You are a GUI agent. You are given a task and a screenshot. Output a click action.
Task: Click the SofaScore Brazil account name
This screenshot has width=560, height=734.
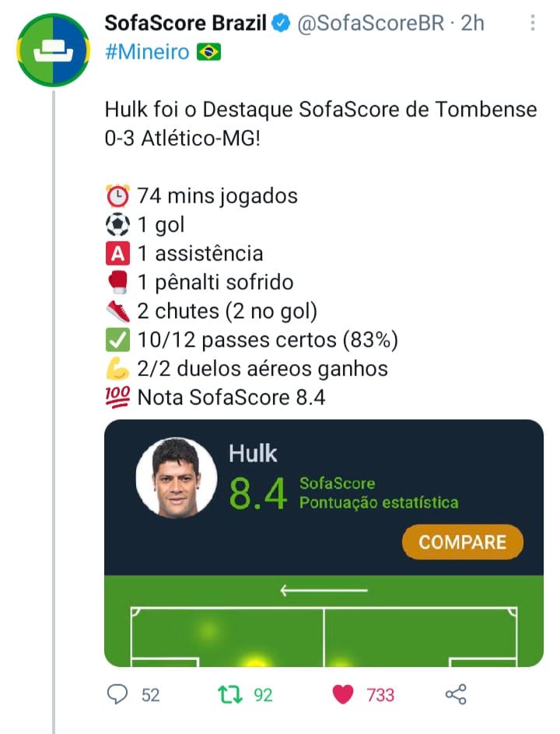[x=185, y=23]
